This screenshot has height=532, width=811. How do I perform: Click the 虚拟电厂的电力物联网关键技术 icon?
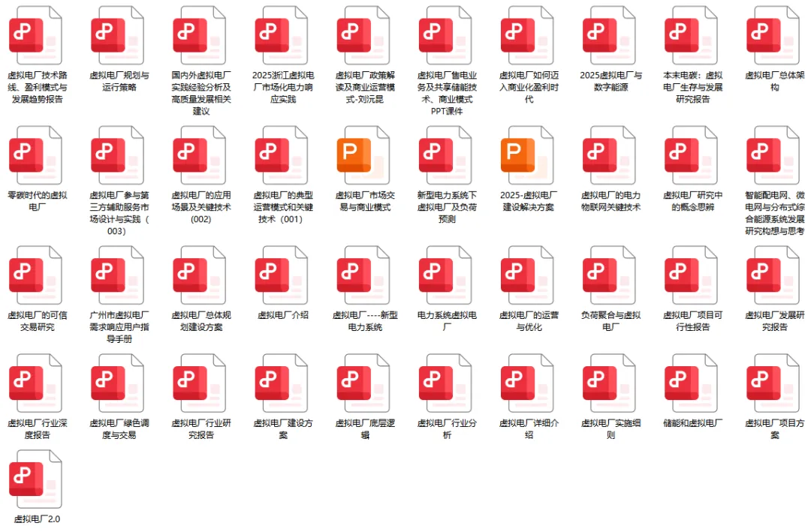[609, 155]
